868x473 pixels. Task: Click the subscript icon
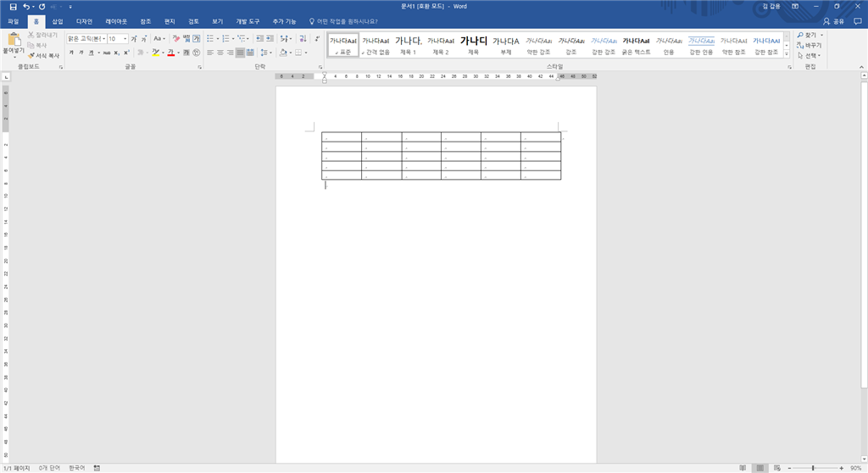point(116,53)
